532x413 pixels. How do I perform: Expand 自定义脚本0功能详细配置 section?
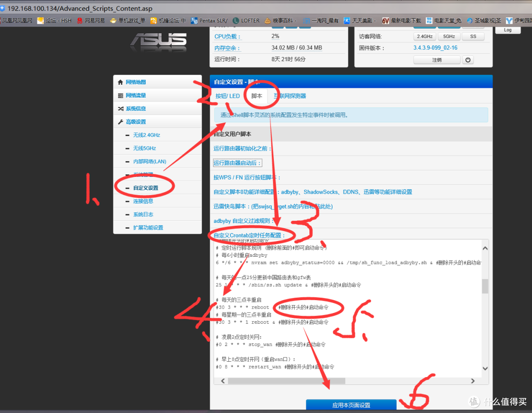point(312,192)
